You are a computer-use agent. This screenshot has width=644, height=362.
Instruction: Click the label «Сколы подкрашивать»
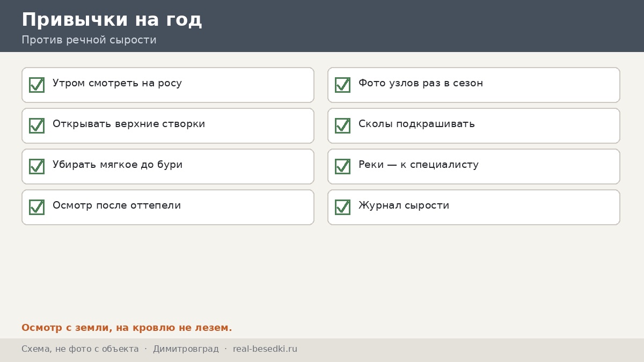click(416, 124)
